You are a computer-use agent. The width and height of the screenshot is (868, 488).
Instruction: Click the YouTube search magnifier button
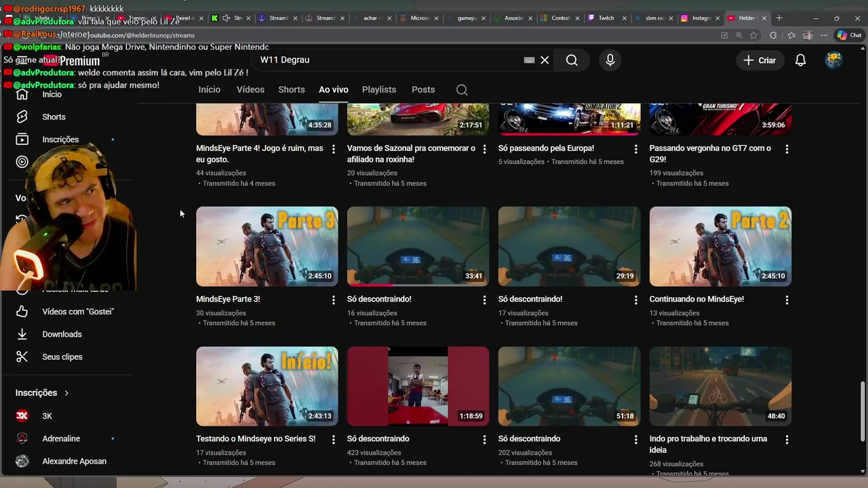[572, 60]
